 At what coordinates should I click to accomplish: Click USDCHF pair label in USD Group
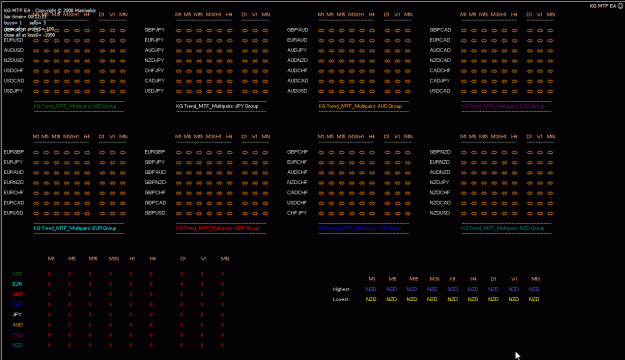(14, 71)
